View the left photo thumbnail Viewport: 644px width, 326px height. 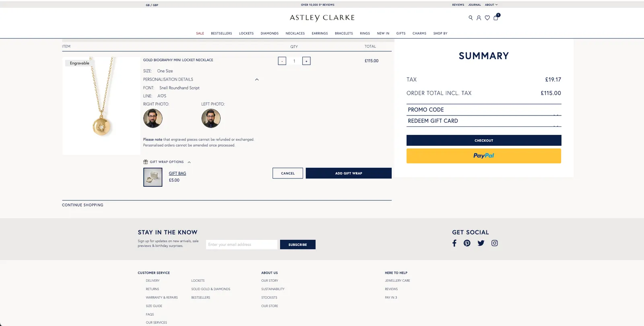pyautogui.click(x=211, y=118)
